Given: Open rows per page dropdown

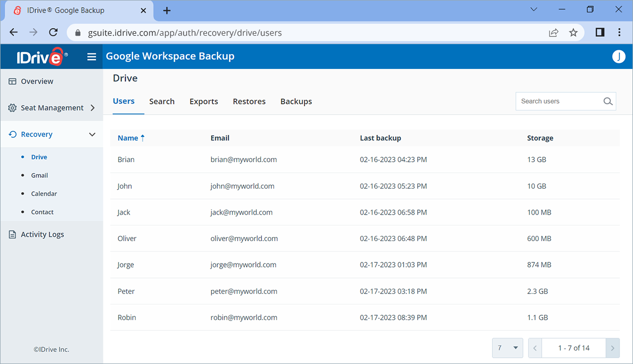Looking at the screenshot, I should 507,348.
